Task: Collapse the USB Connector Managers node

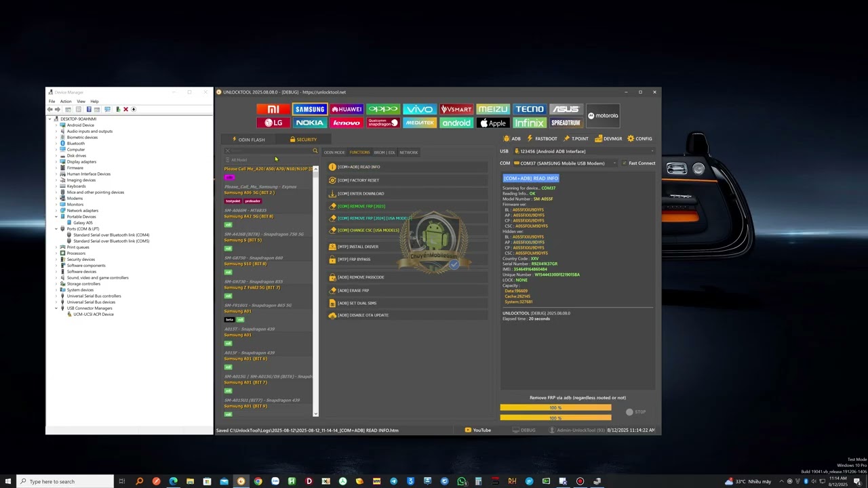Action: point(56,308)
